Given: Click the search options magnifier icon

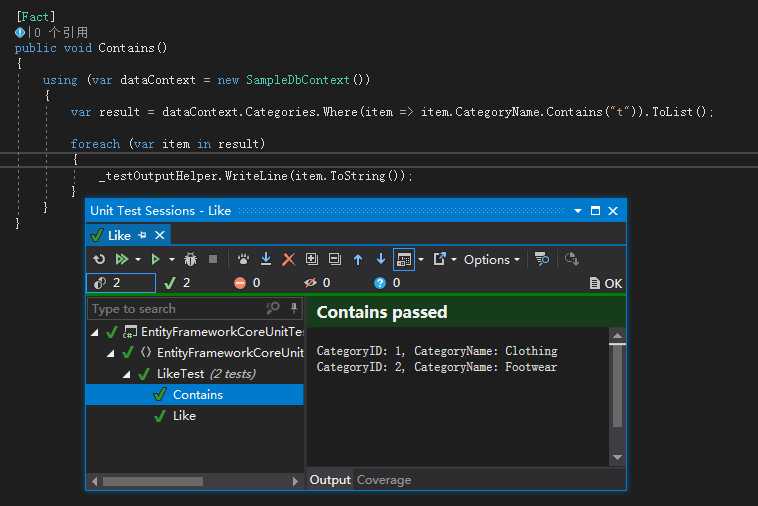Looking at the screenshot, I should click(x=273, y=308).
